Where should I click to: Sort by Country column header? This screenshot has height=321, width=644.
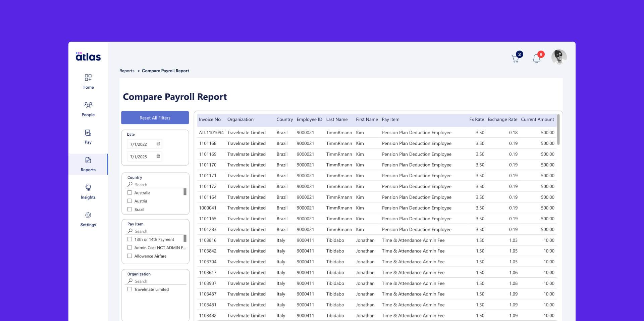click(x=285, y=120)
